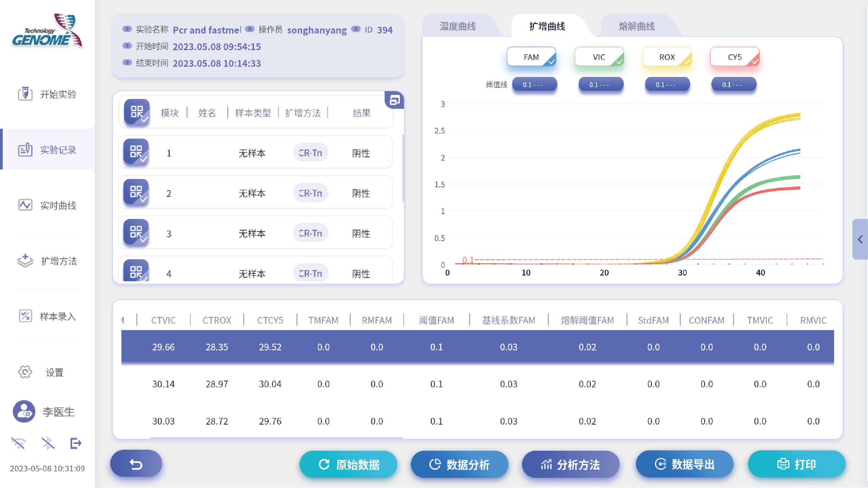Expand the collapsed right side panel arrow

point(860,239)
